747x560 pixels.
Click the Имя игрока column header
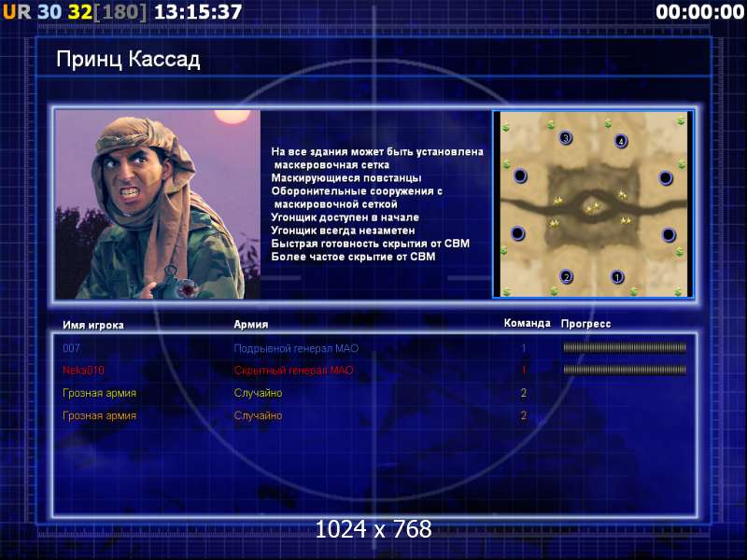click(x=93, y=325)
